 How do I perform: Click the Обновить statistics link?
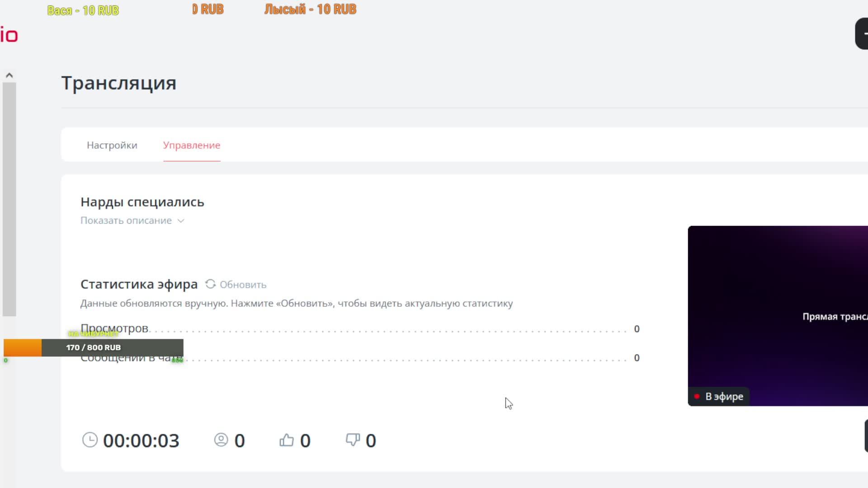[243, 285]
